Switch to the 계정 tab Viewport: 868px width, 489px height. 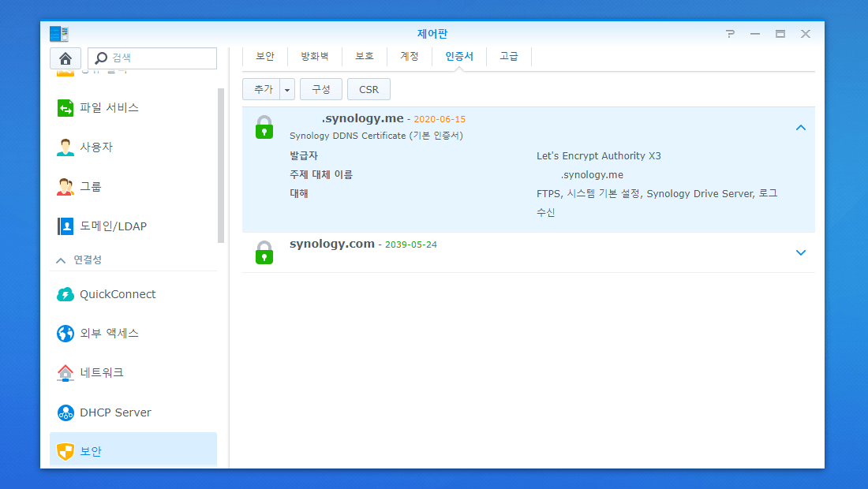(409, 57)
